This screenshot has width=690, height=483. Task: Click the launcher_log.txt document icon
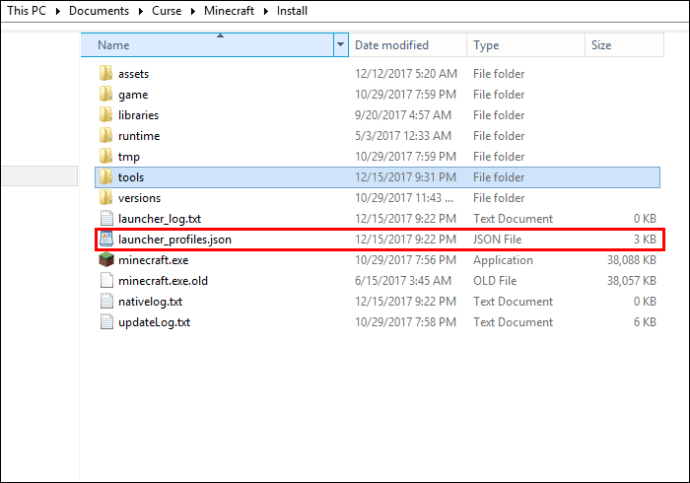point(107,219)
